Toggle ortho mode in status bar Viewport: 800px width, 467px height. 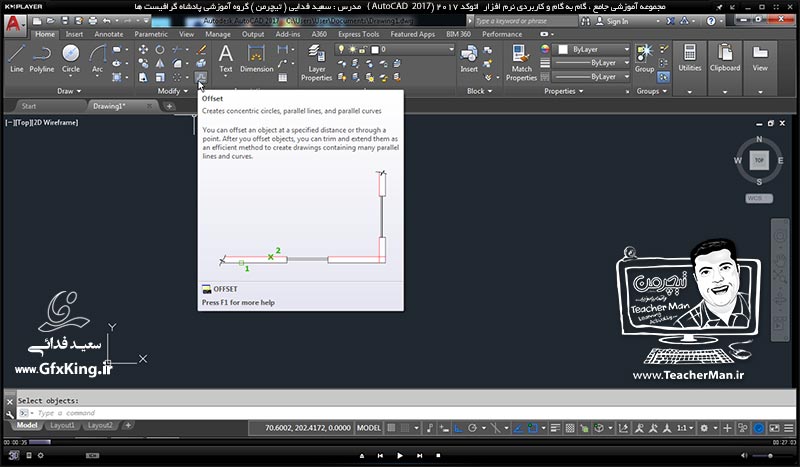pos(459,428)
